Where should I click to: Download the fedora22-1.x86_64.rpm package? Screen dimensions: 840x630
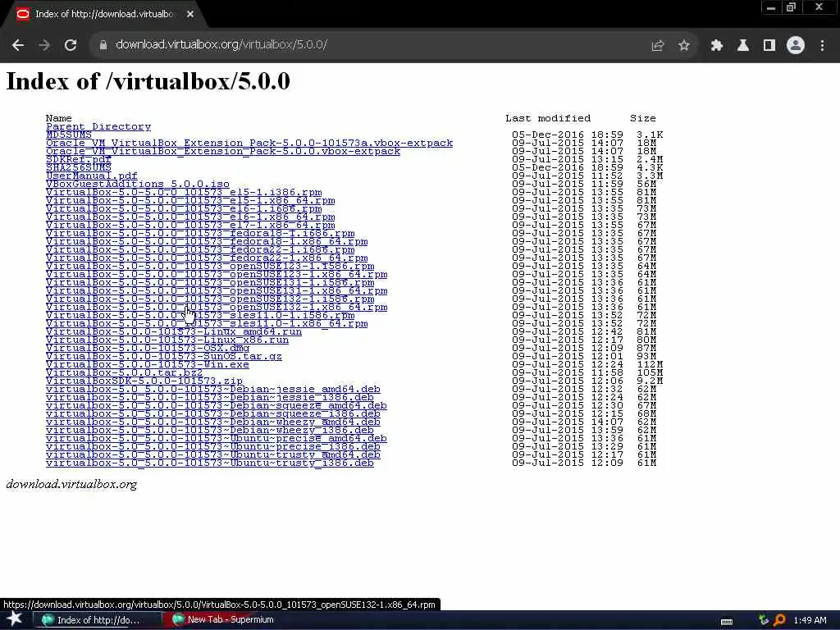click(x=207, y=258)
